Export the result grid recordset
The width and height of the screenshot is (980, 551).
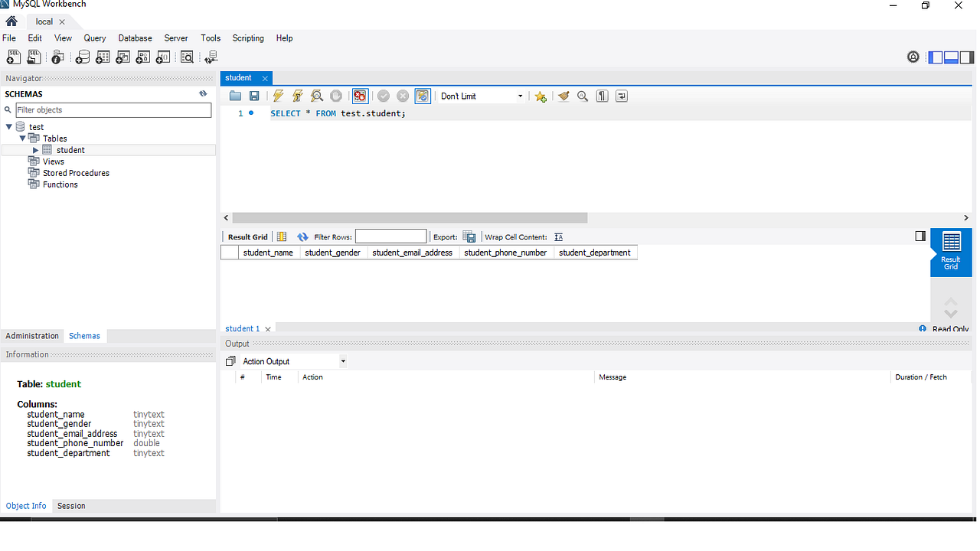click(x=469, y=236)
